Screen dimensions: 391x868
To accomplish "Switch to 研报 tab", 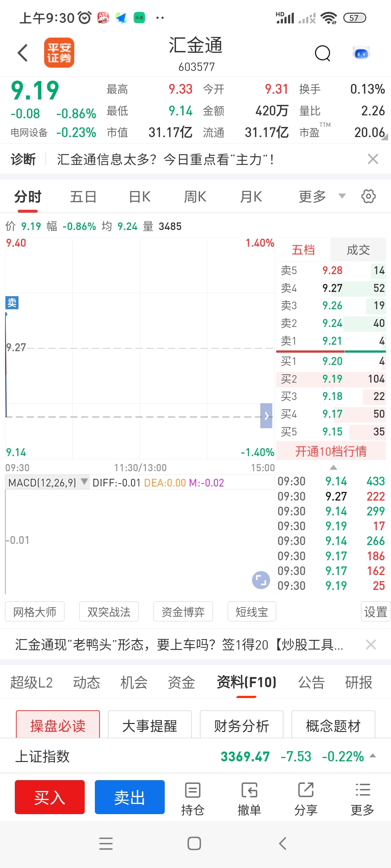I will point(359,682).
